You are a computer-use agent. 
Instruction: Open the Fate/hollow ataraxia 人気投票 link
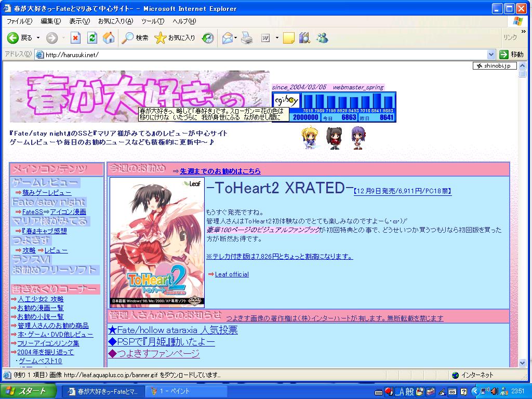pyautogui.click(x=173, y=330)
